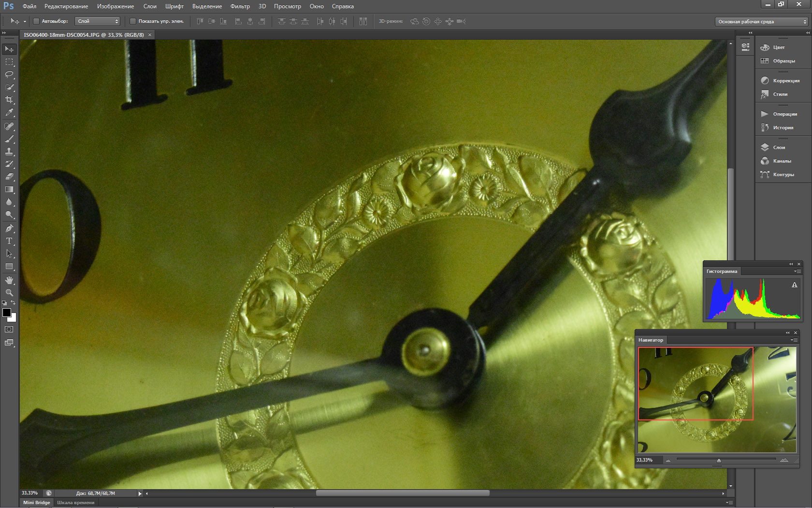Pick the Crop tool
Screen dimensions: 812x508
click(9, 100)
